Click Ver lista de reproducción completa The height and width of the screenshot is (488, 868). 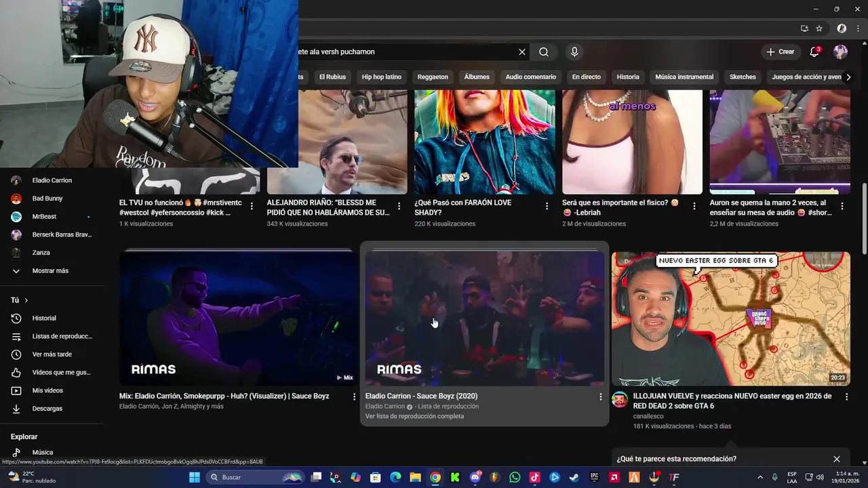point(415,416)
